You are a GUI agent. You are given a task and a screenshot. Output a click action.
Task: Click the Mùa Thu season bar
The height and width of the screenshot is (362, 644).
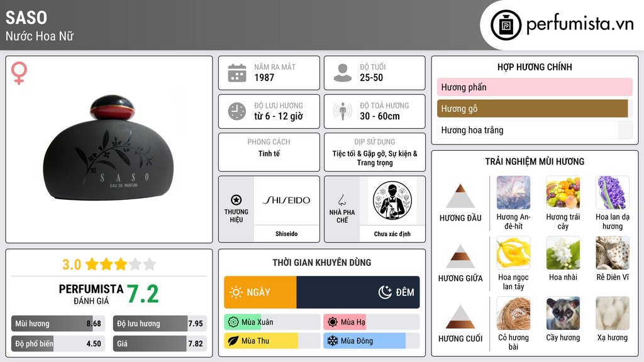tap(272, 341)
